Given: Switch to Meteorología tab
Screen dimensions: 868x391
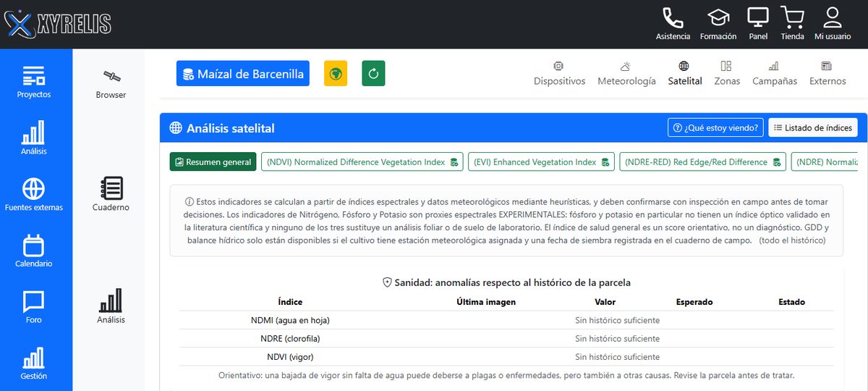Looking at the screenshot, I should [x=626, y=74].
